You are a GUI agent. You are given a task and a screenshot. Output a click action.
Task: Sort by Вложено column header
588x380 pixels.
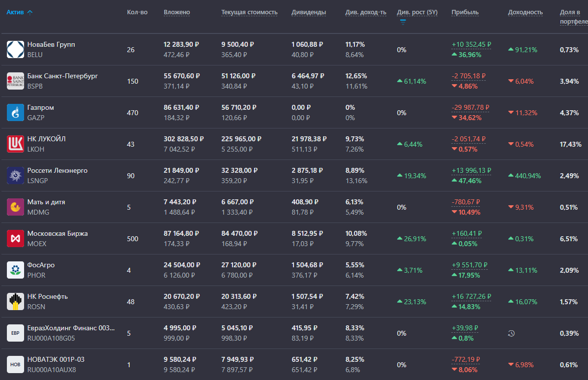tap(176, 12)
